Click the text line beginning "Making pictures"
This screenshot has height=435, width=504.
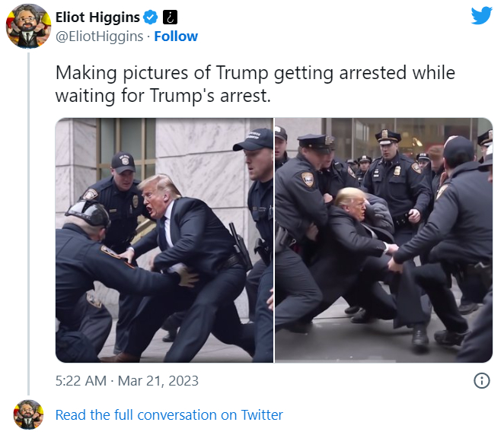coord(255,73)
